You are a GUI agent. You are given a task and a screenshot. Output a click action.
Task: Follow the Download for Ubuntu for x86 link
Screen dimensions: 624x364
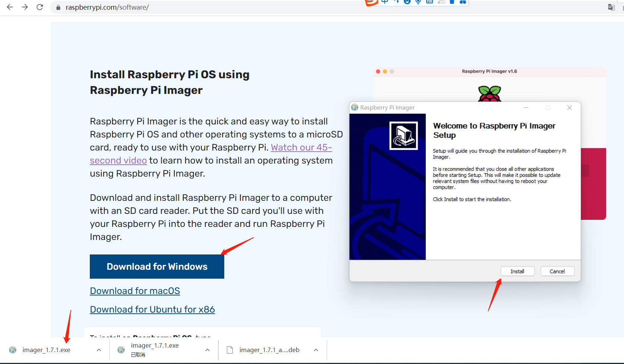pos(152,310)
